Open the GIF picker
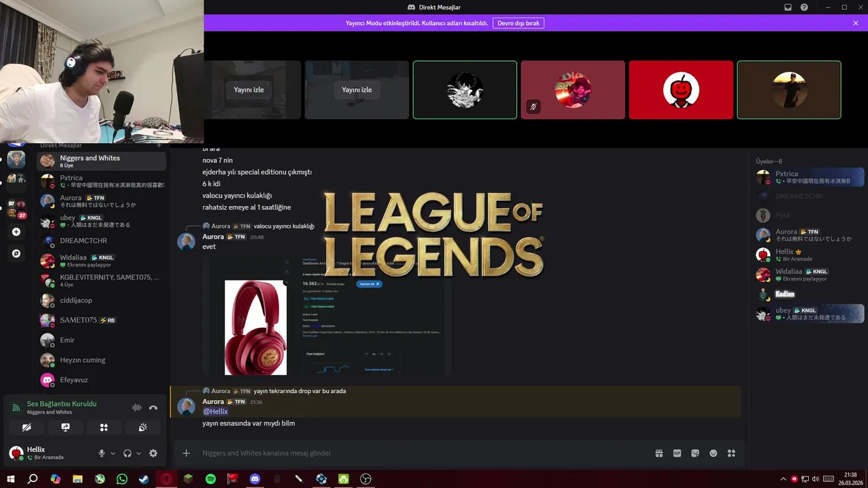 [677, 453]
